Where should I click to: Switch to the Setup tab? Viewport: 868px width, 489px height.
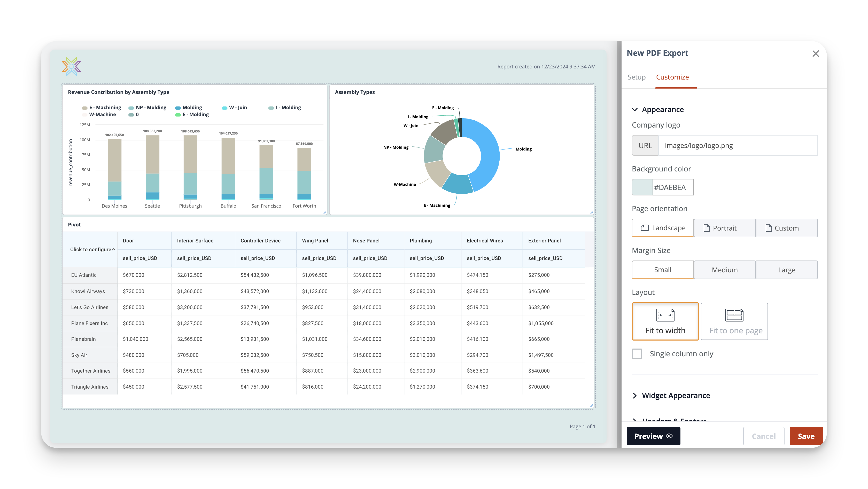tap(636, 77)
